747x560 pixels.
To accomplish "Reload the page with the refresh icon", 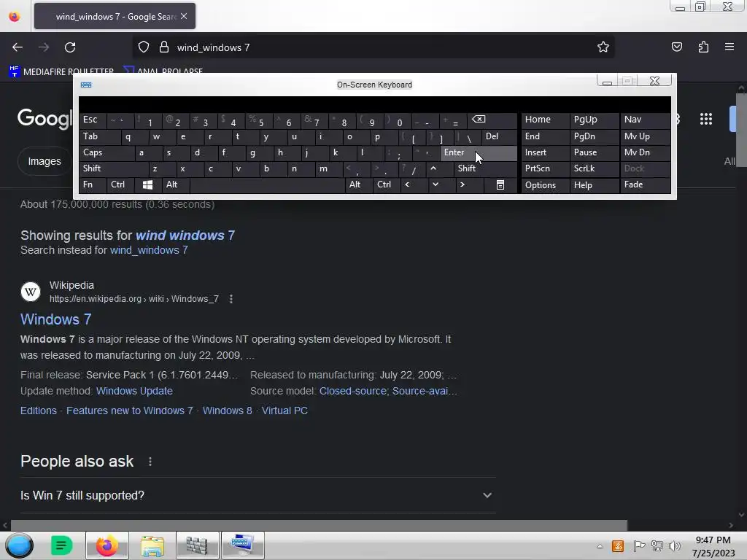I will coord(70,47).
